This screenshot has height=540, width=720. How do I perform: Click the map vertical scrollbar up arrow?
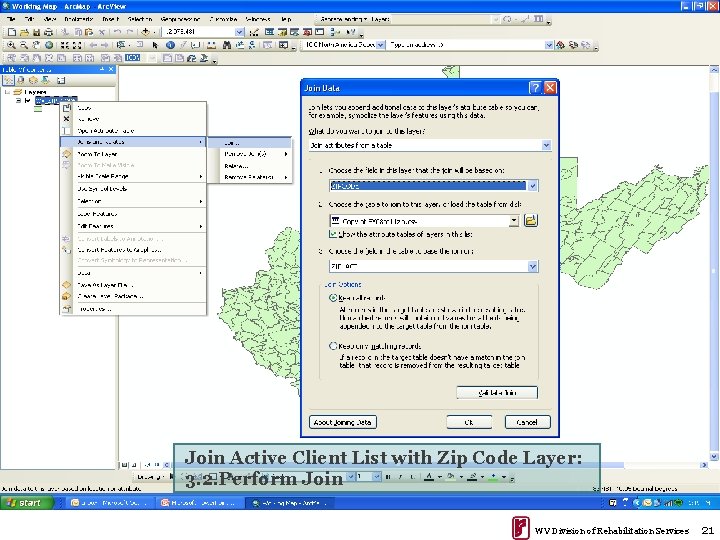coord(714,70)
